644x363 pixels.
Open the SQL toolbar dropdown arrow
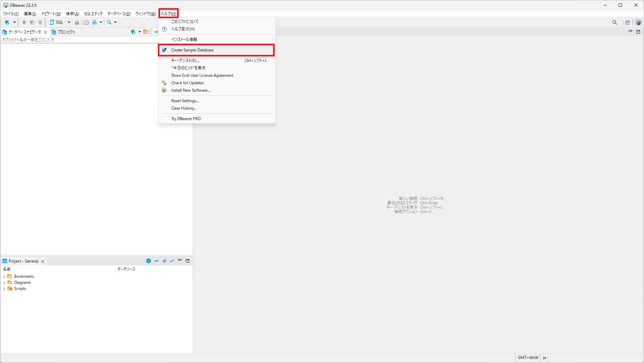coord(69,22)
